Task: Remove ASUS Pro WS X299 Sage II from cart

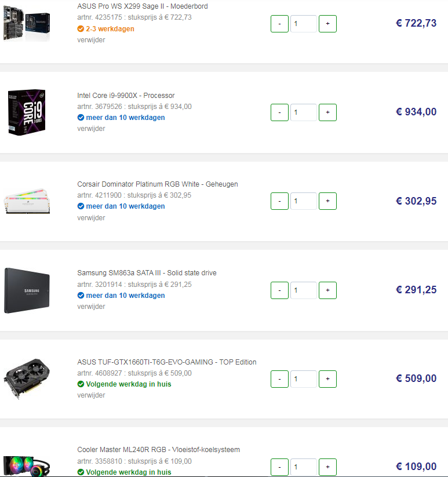Action: point(91,40)
